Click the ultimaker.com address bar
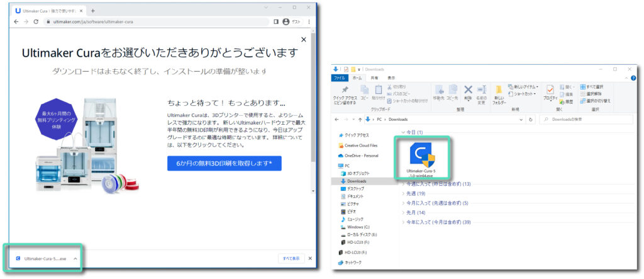644x279 pixels. pos(156,22)
